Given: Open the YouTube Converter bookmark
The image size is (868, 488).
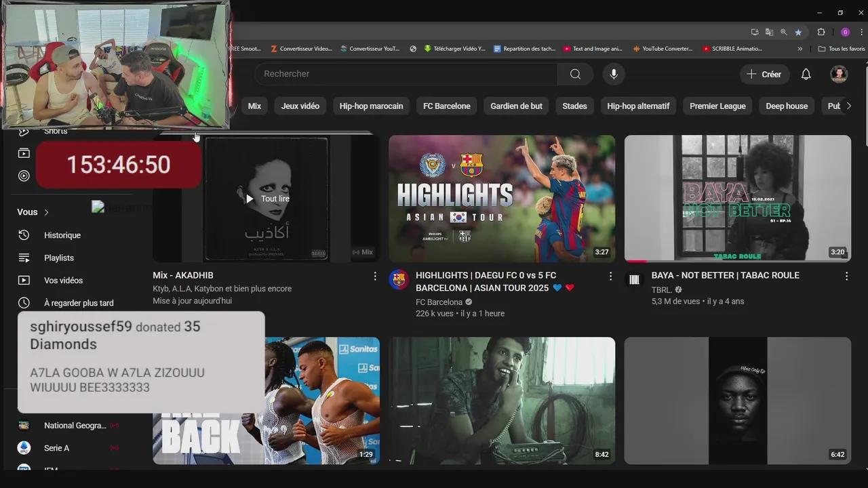Looking at the screenshot, I should (x=663, y=49).
